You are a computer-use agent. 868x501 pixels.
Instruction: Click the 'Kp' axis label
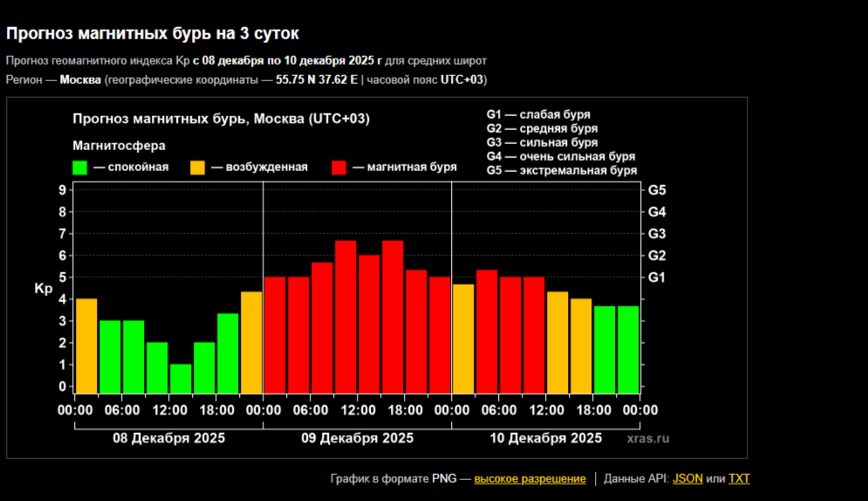[x=43, y=288]
